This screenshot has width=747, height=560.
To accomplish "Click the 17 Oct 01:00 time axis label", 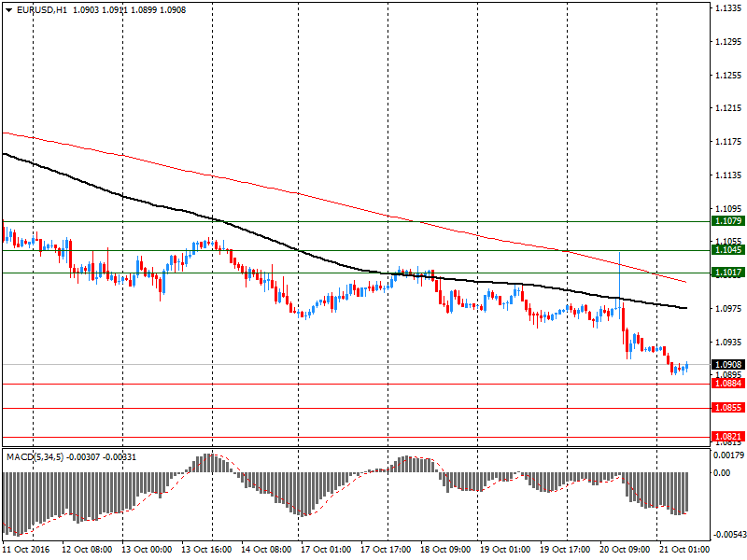I will [x=326, y=550].
